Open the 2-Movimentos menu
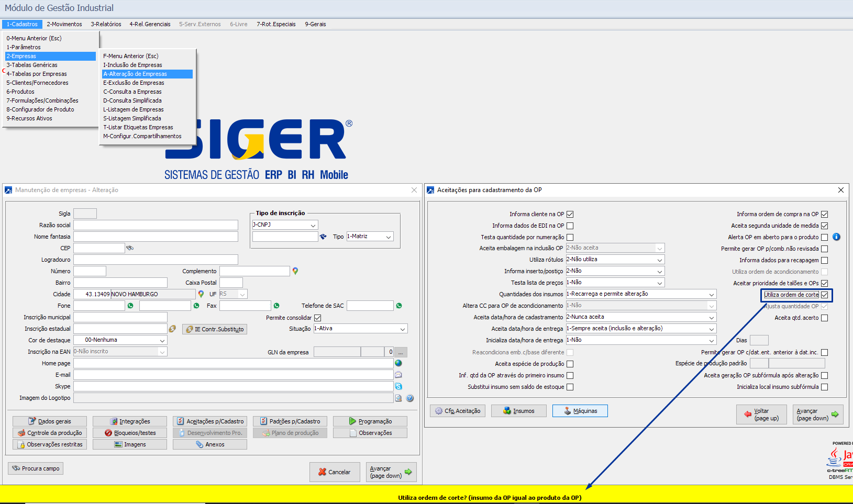The height and width of the screenshot is (504, 853). tap(64, 24)
